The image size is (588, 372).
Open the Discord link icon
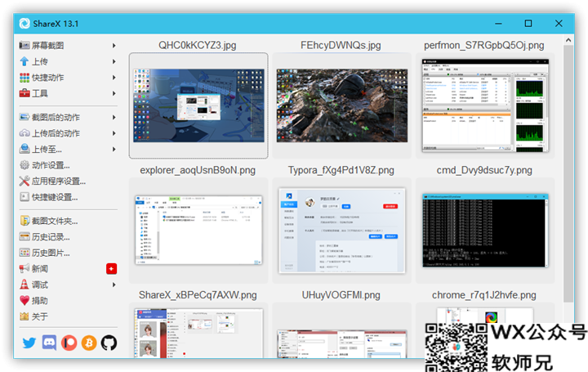coord(49,343)
